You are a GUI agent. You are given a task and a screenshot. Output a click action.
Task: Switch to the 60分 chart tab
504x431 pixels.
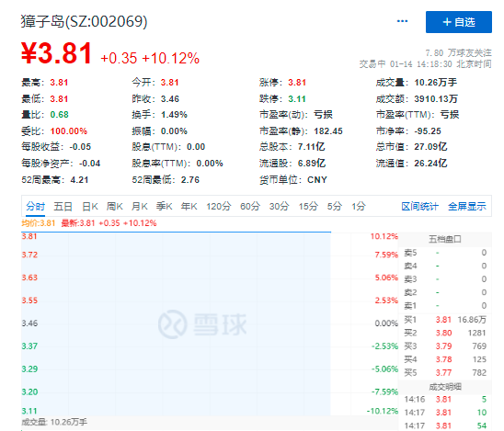point(250,206)
